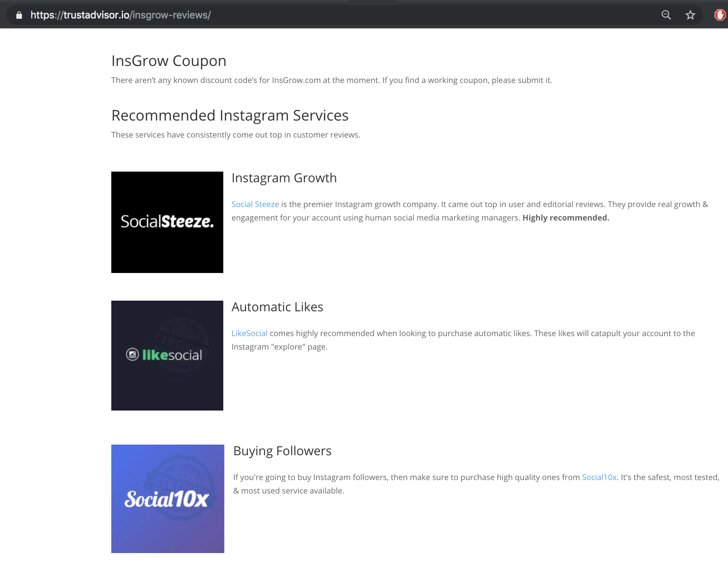Open the red ad blocker extension icon
728x563 pixels.
pos(720,15)
